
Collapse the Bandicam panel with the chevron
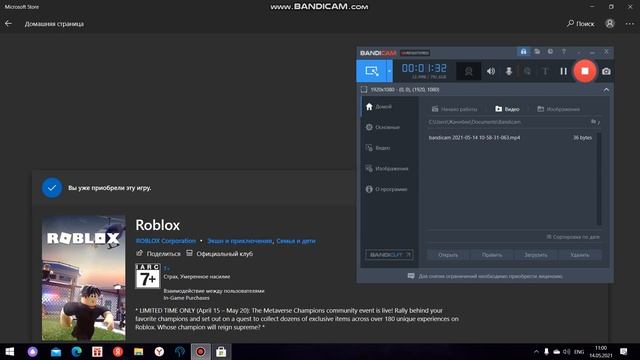click(606, 89)
